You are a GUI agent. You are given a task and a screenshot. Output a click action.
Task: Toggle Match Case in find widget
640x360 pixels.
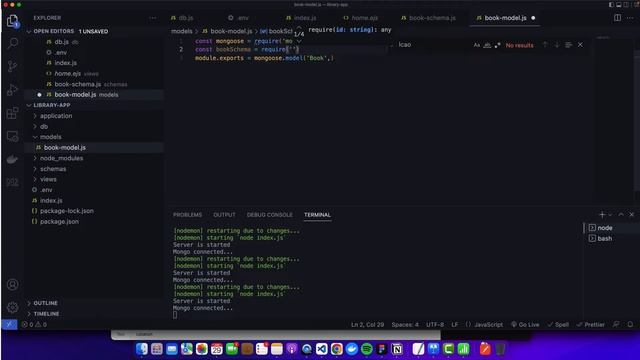click(477, 45)
